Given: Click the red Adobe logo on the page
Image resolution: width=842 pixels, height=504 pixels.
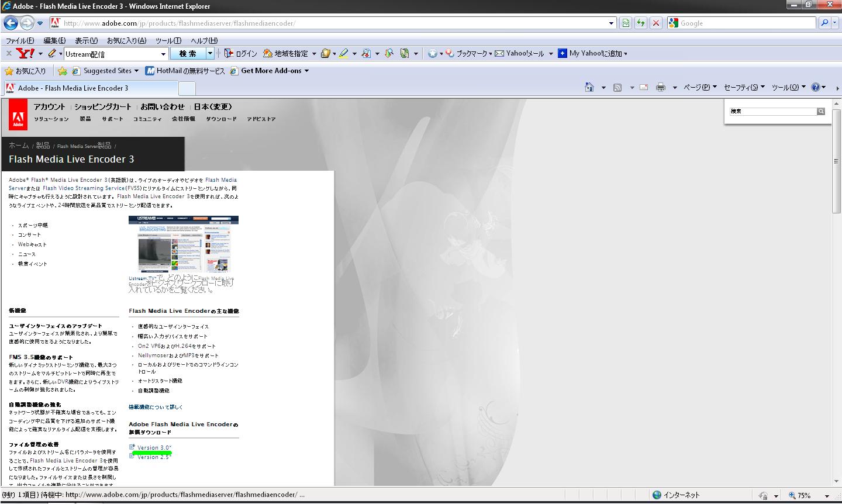Looking at the screenshot, I should 18,114.
